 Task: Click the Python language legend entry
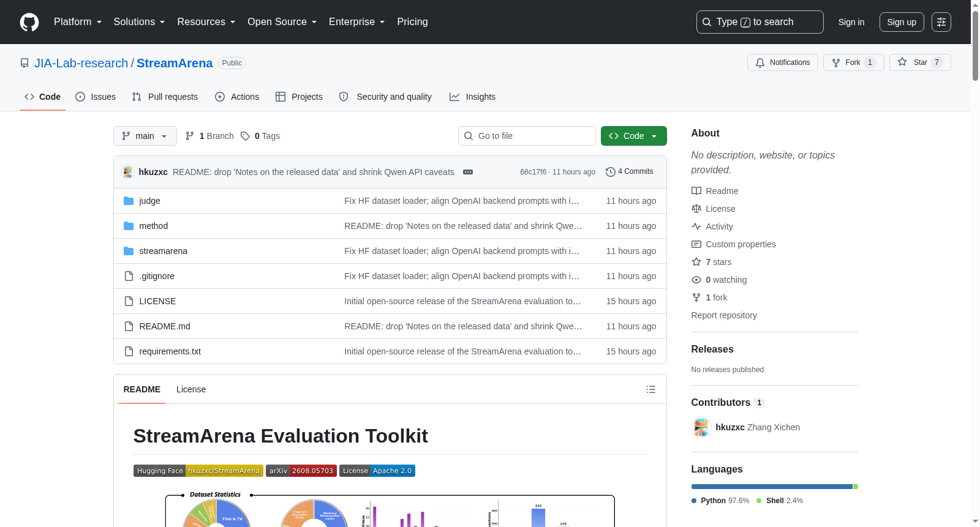[720, 501]
